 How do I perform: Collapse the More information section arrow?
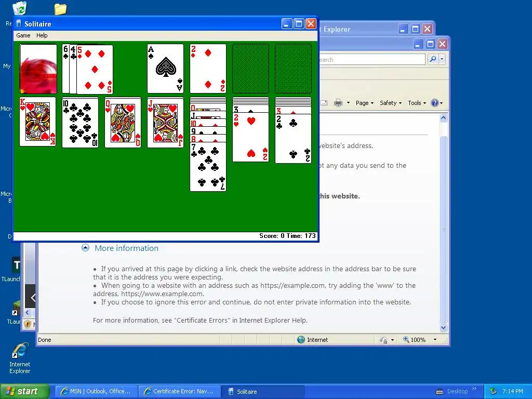click(86, 248)
